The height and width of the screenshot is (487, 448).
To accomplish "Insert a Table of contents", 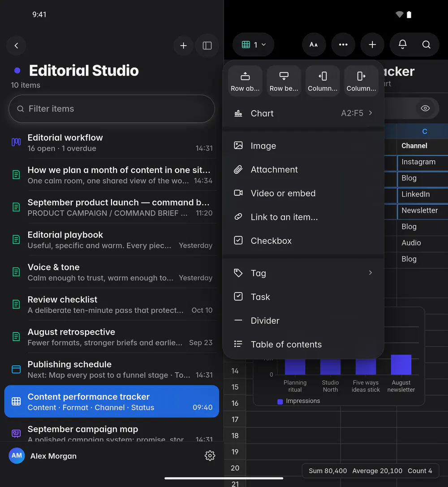I will [303, 345].
